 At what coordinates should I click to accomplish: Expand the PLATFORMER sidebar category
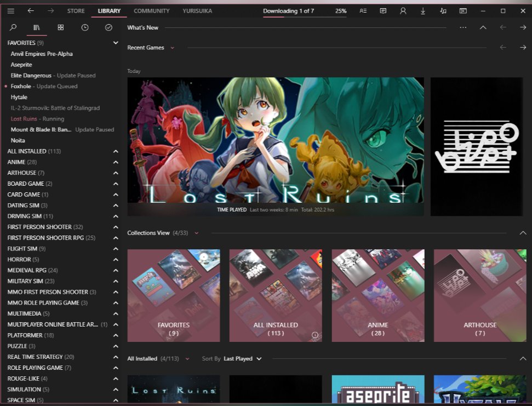point(116,335)
